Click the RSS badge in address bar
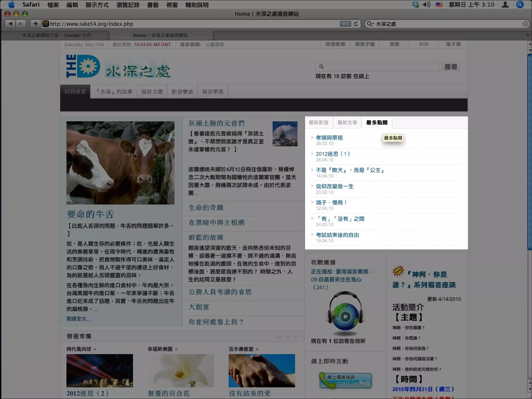The width and height of the screenshot is (532, 399). point(345,24)
